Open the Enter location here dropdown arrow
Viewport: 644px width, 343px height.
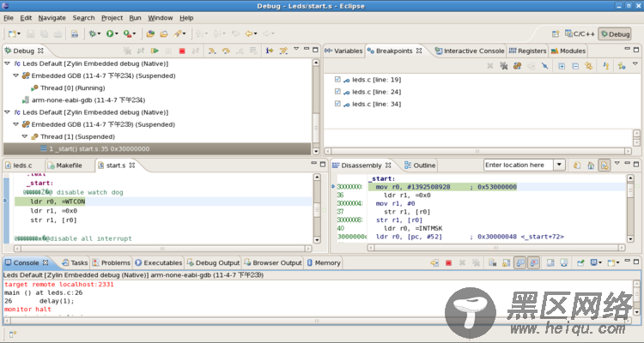point(559,165)
